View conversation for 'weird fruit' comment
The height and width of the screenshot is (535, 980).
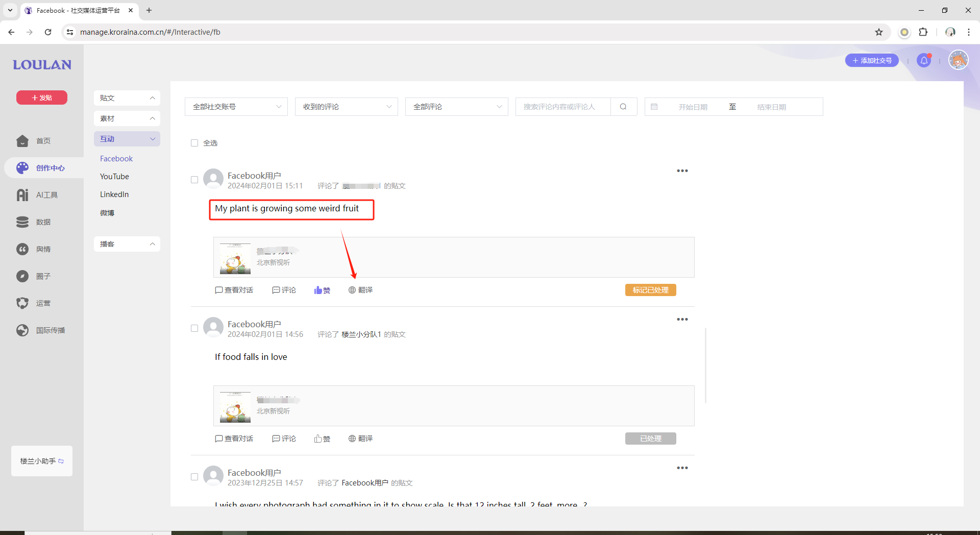(x=234, y=290)
